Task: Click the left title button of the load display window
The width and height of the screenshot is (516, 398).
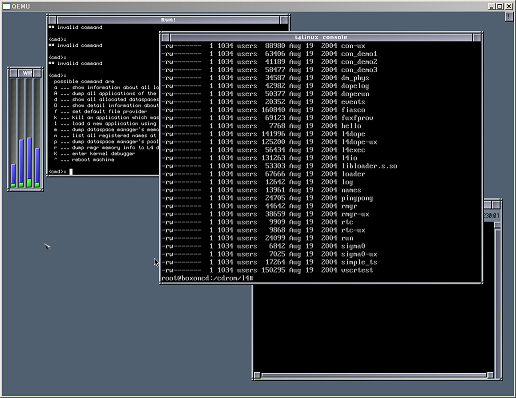Action: [13, 73]
